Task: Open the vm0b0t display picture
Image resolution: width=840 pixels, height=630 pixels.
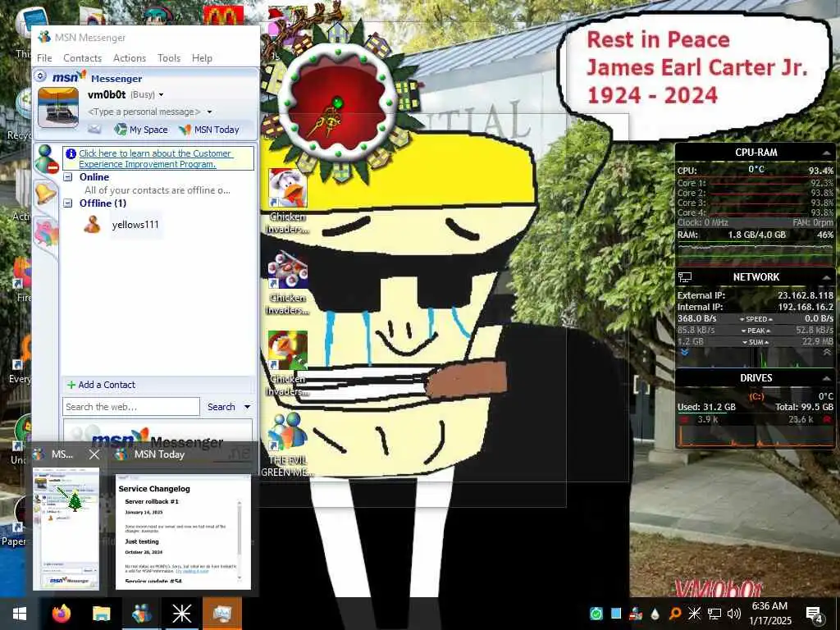Action: click(x=58, y=107)
